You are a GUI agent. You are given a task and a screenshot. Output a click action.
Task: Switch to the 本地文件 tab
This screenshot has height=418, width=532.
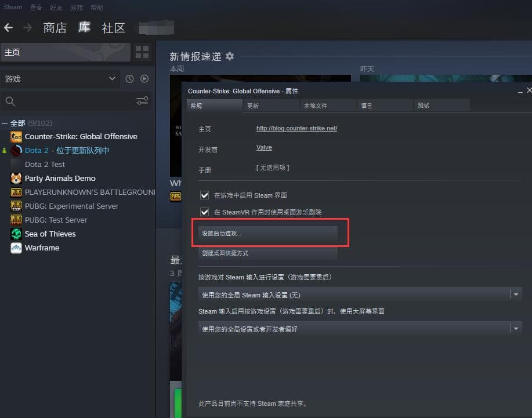coord(328,106)
